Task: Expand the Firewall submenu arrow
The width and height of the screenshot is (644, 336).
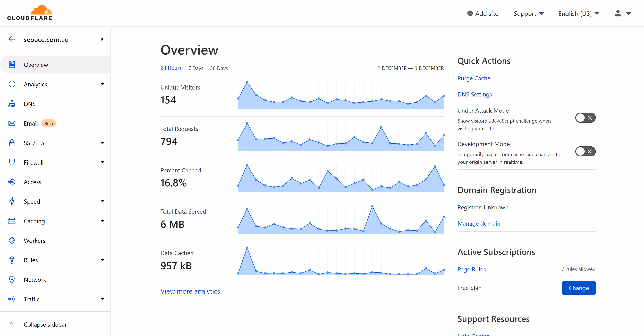Action: pos(102,162)
